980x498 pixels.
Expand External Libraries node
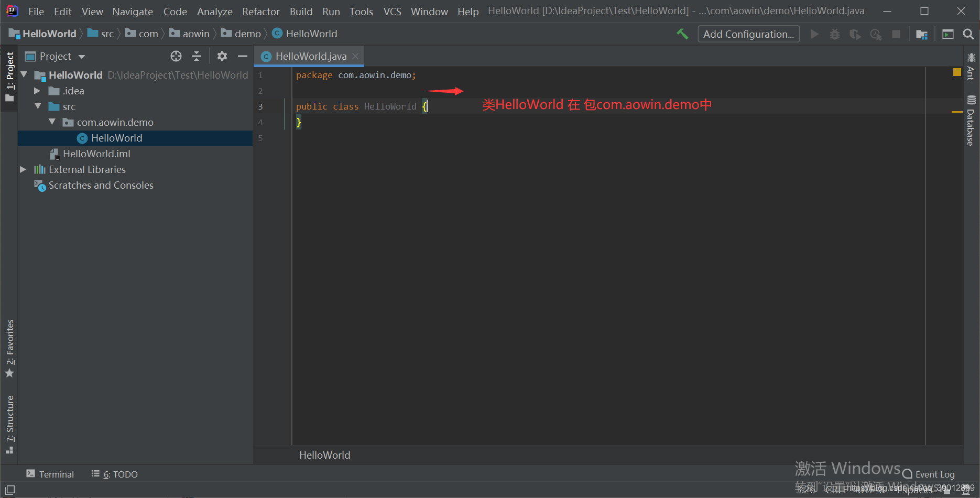23,169
